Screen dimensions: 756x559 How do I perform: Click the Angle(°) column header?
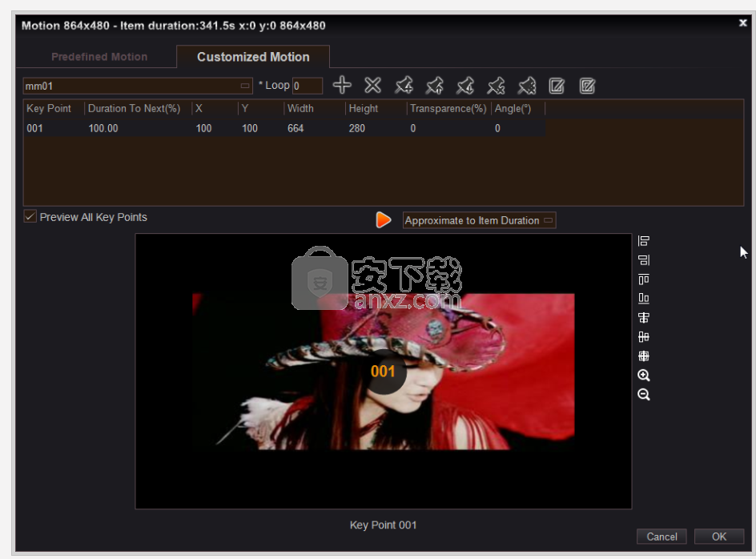pos(513,109)
